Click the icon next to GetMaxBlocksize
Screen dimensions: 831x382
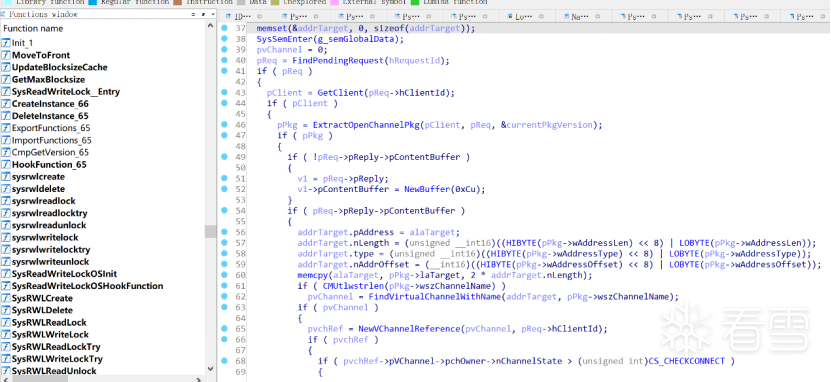pyautogui.click(x=6, y=79)
